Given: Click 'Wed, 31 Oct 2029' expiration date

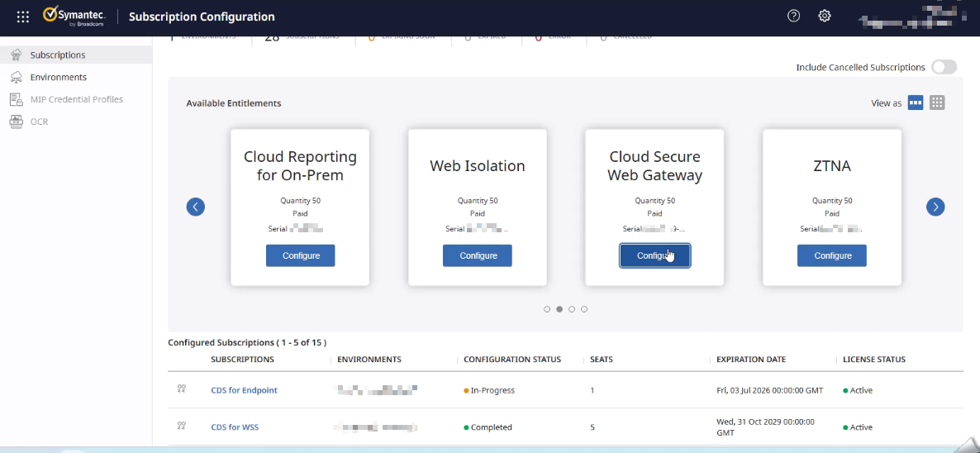Looking at the screenshot, I should [x=766, y=427].
